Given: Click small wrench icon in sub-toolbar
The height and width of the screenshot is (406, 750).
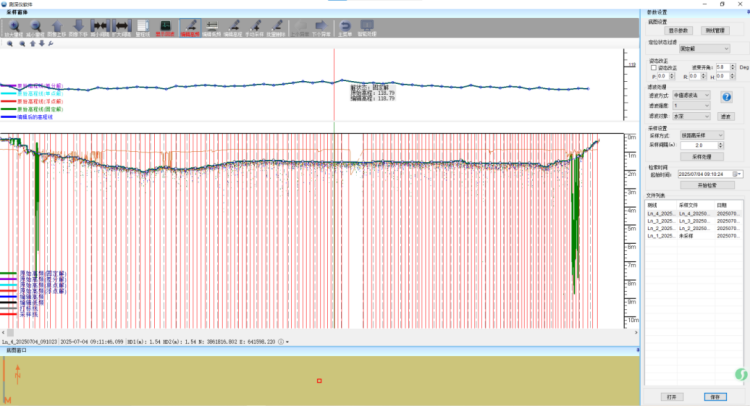Looking at the screenshot, I should 51,44.
